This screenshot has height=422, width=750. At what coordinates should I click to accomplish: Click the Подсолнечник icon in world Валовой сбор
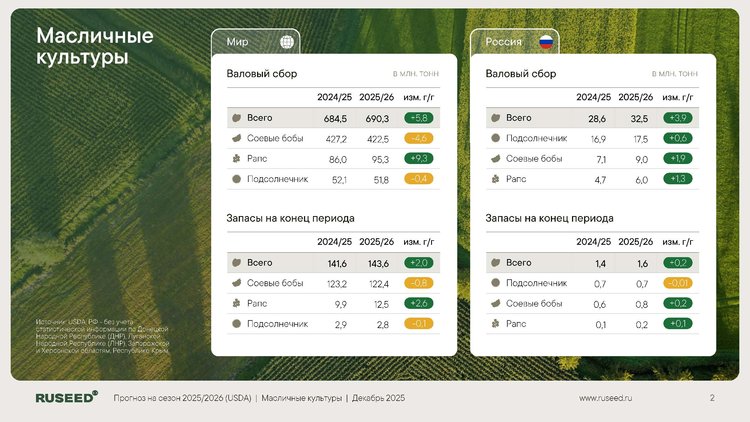pos(236,179)
